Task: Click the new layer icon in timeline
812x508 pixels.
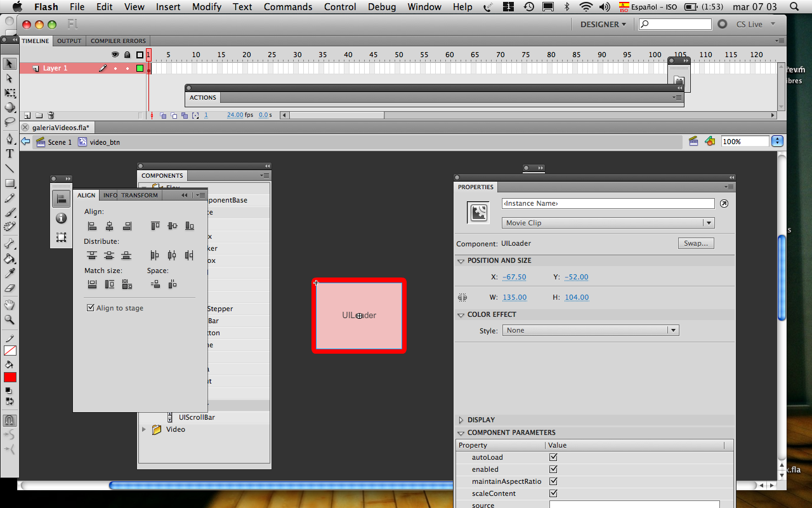Action: pos(27,116)
